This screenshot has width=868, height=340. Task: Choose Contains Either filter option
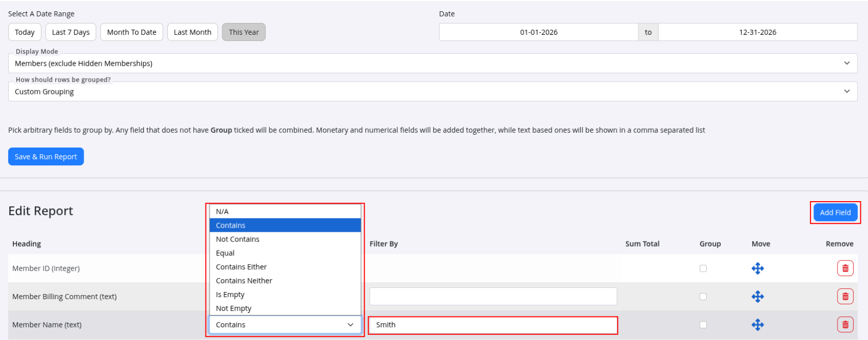tap(285, 266)
